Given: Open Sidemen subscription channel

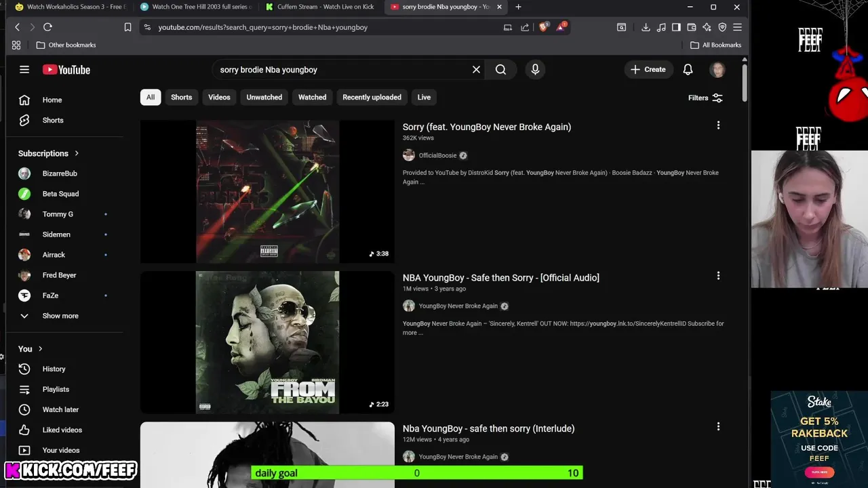Looking at the screenshot, I should (56, 235).
